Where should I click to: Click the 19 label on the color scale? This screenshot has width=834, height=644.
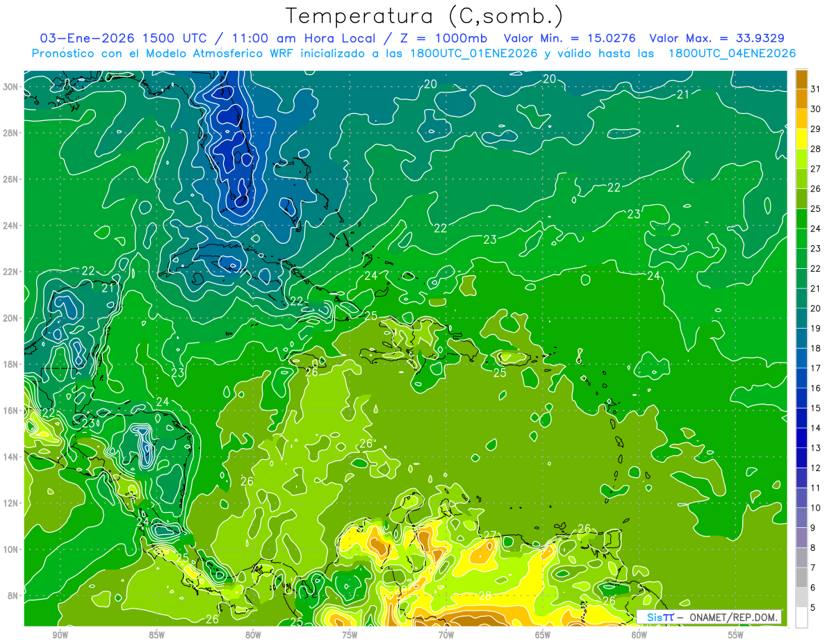click(x=816, y=328)
